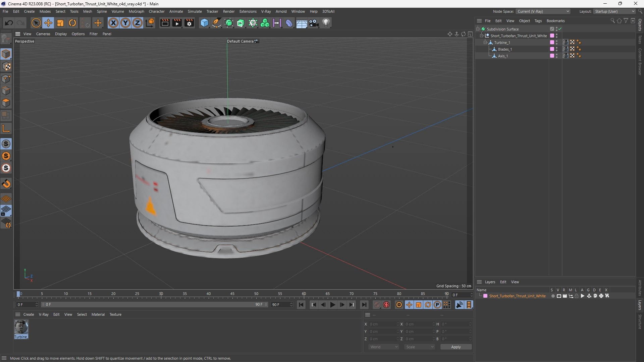Collapse the Turbine_1 tree node
The height and width of the screenshot is (362, 644).
pyautogui.click(x=485, y=43)
